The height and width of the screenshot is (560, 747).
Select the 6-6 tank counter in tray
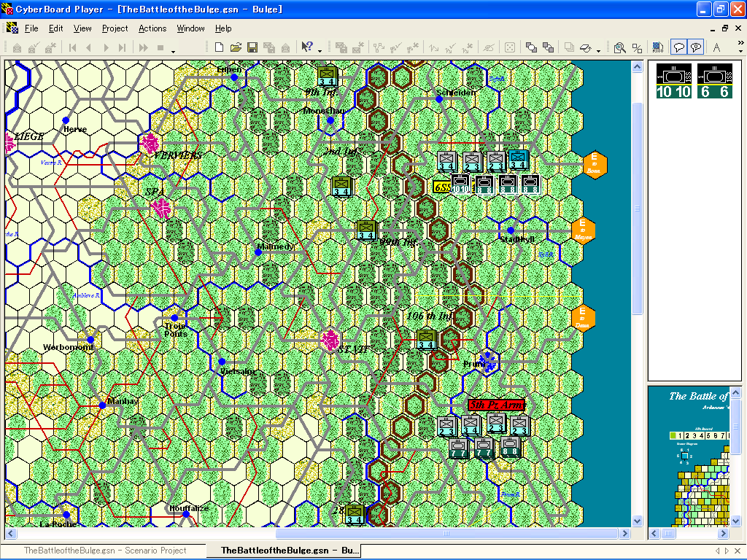click(x=715, y=82)
